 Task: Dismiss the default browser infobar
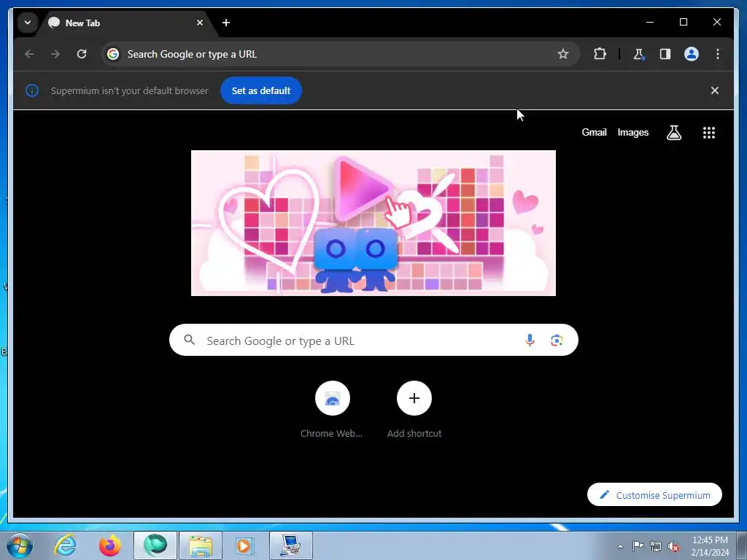coord(715,90)
